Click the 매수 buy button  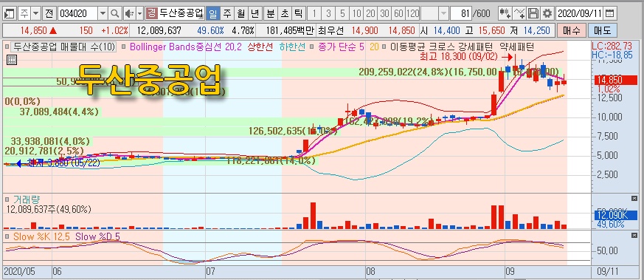[571, 30]
